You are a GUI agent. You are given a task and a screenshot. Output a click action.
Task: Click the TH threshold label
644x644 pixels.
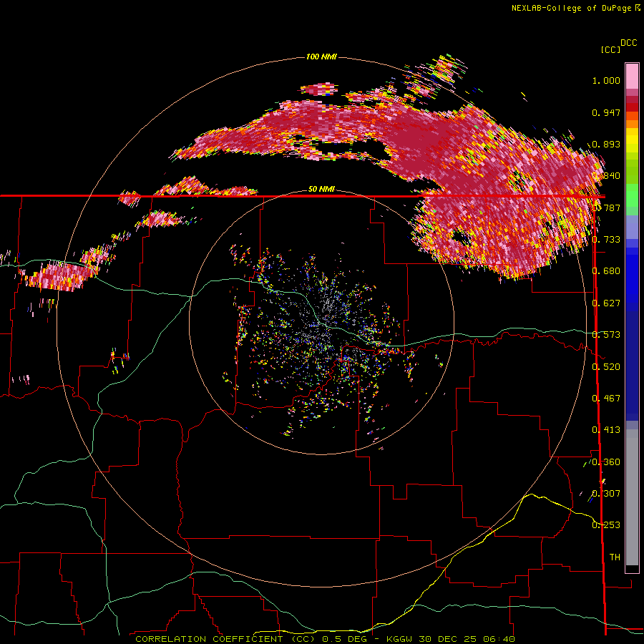(615, 557)
